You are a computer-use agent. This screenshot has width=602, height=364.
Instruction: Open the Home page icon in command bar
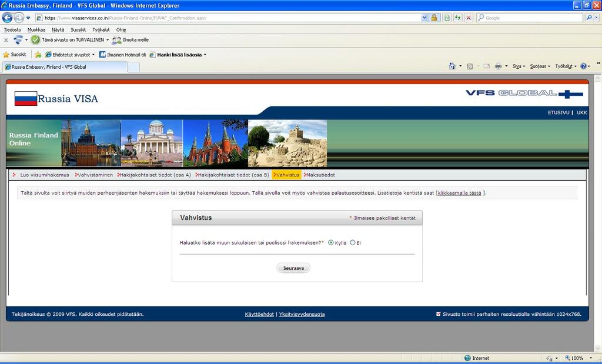452,66
